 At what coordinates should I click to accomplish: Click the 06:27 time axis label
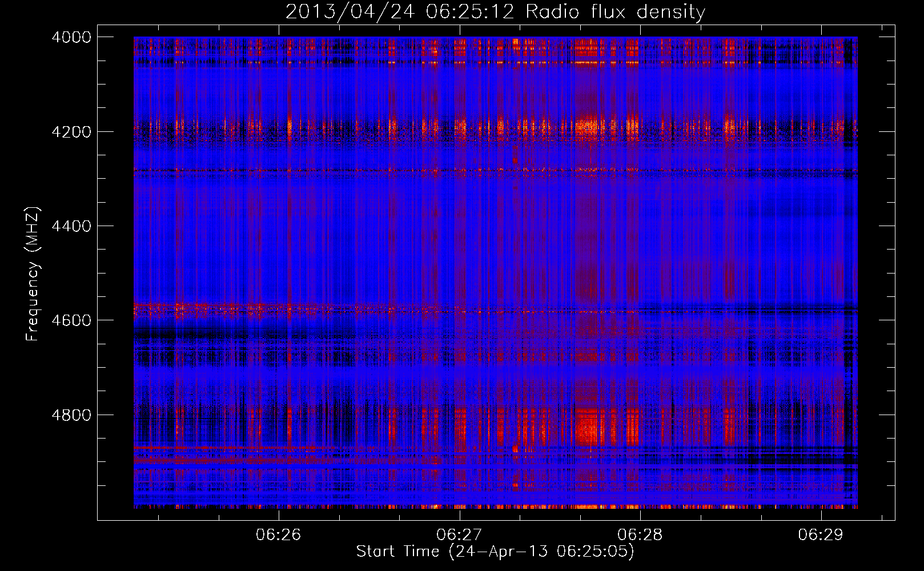[459, 534]
